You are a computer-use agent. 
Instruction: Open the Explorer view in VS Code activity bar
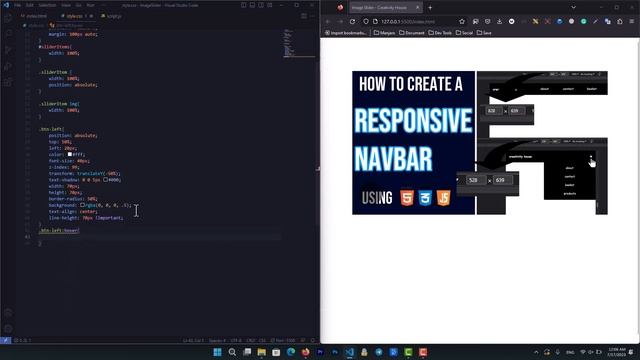tap(8, 18)
